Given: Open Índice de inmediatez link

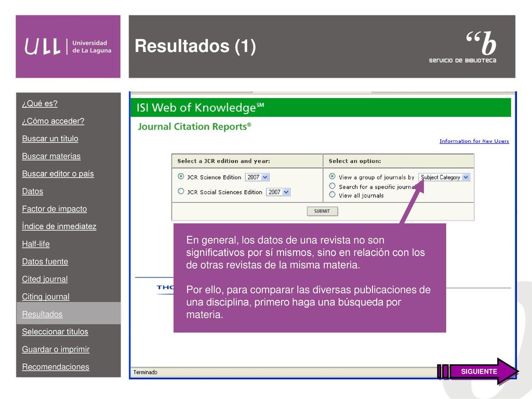Looking at the screenshot, I should tap(59, 227).
